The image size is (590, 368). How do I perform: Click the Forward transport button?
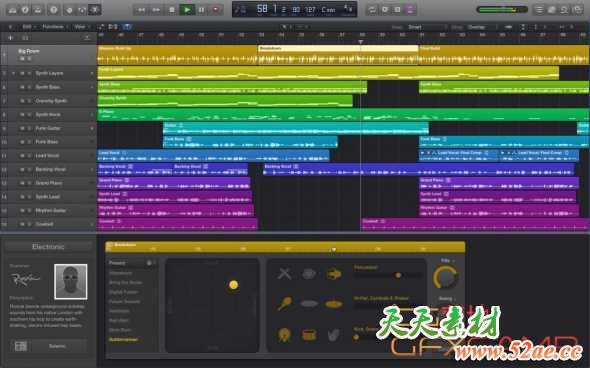click(x=156, y=10)
